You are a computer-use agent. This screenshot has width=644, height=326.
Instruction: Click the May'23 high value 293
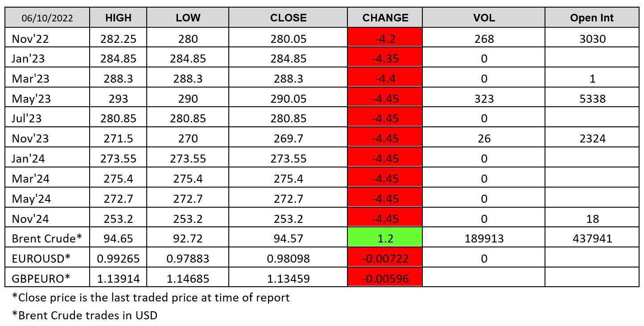pos(118,99)
